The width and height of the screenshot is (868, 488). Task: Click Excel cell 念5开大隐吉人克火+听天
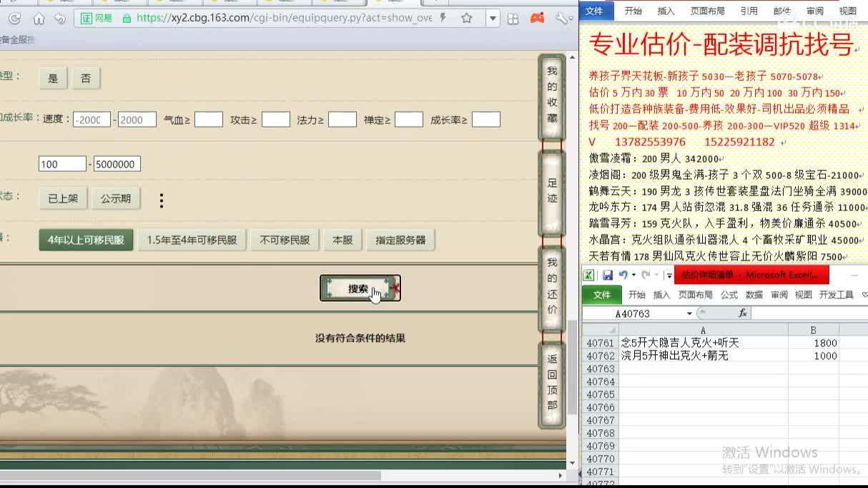pyautogui.click(x=703, y=343)
